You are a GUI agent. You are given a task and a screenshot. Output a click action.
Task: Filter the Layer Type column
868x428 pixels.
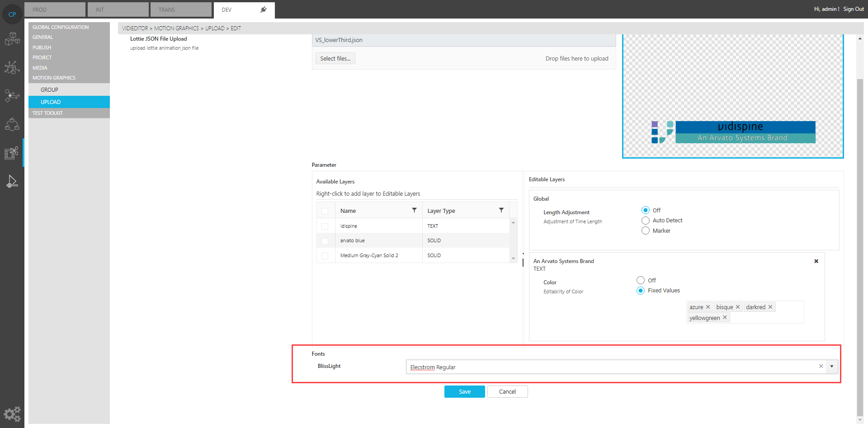click(501, 211)
